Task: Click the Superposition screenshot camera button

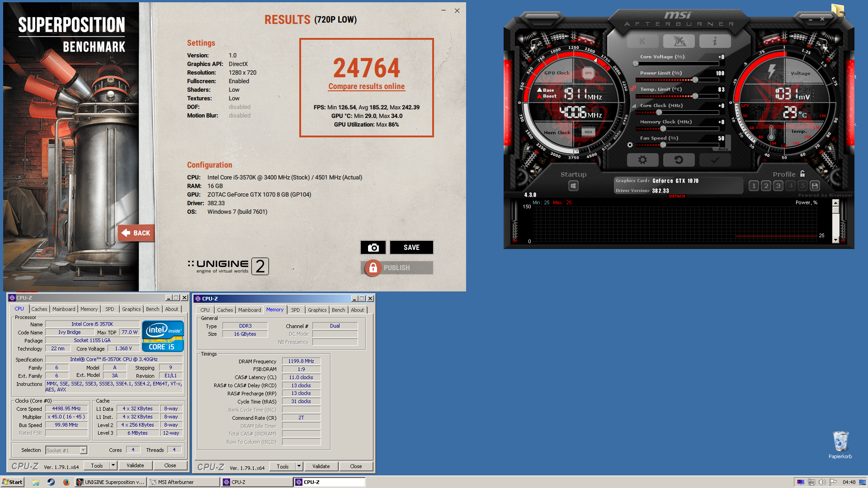Action: pyautogui.click(x=373, y=248)
